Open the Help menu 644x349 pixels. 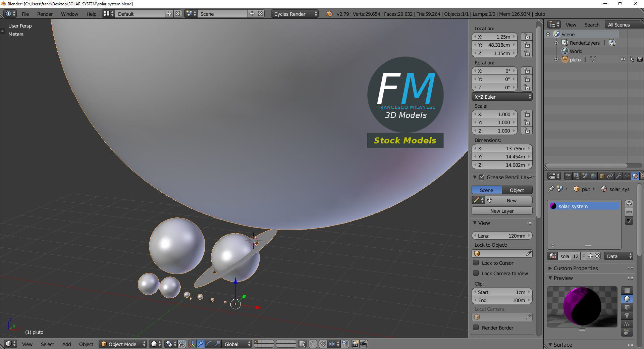pyautogui.click(x=91, y=14)
